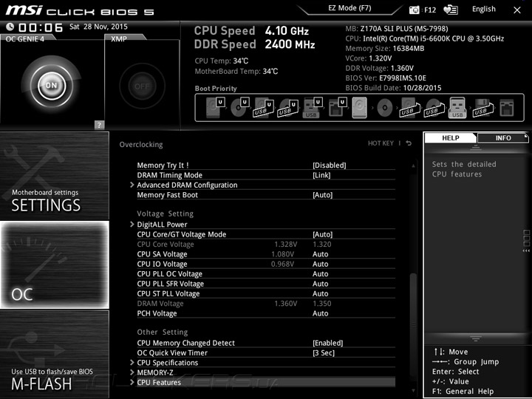This screenshot has height=399, width=532.
Task: Click the scroll down arrow of settings list
Action: click(x=413, y=391)
